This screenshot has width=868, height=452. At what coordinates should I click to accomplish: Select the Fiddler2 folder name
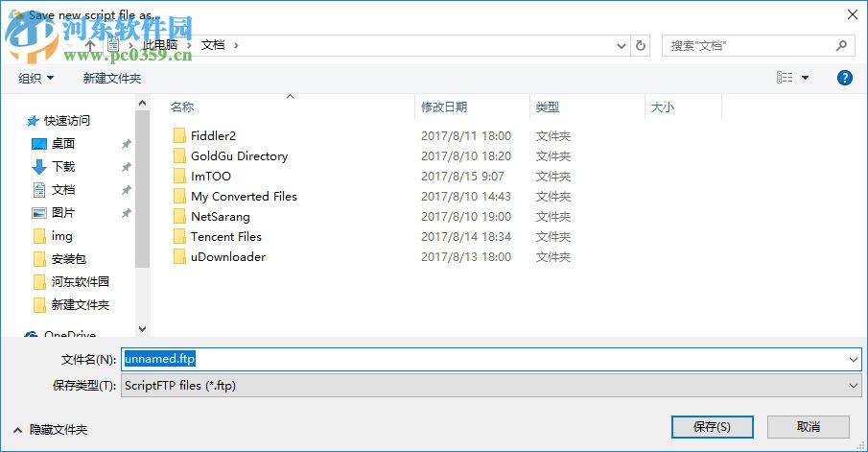213,135
